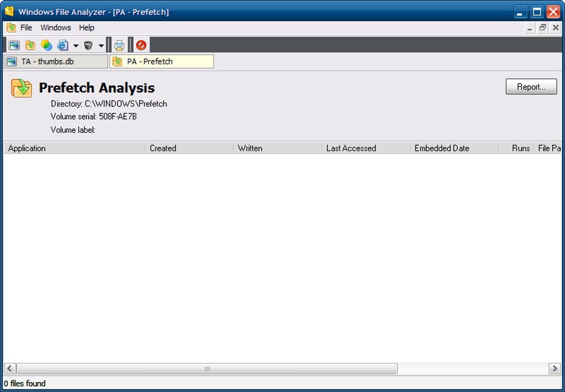
Task: Open the Recycle Bin dropdown arrow
Action: (101, 45)
